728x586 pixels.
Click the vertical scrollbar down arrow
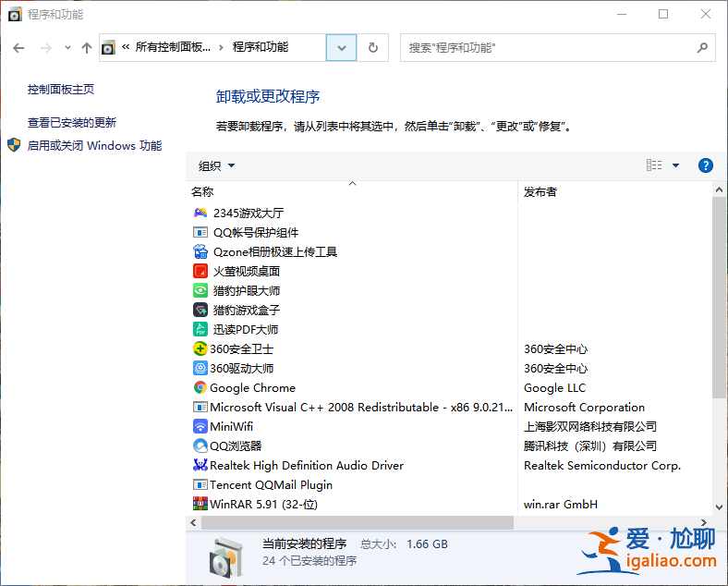pyautogui.click(x=719, y=507)
